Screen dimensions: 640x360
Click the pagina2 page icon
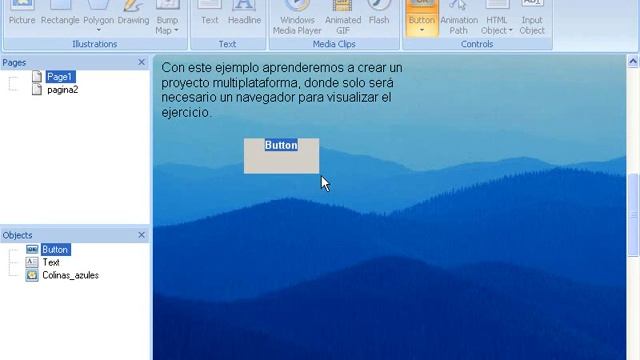[37, 89]
